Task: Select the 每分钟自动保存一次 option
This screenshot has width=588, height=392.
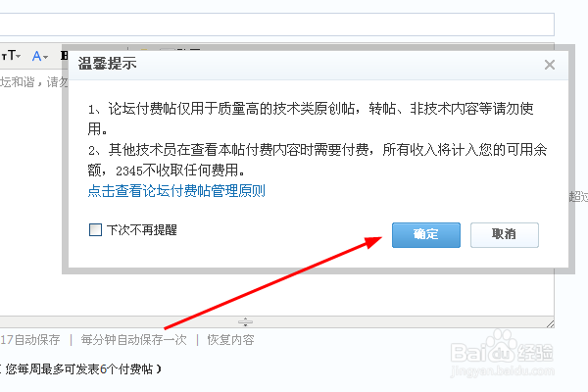Action: [x=133, y=340]
